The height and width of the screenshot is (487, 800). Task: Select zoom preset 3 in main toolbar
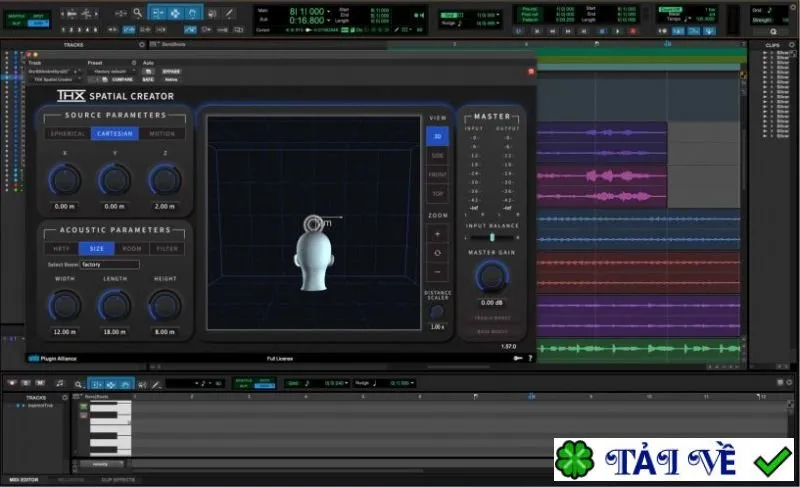click(x=80, y=30)
